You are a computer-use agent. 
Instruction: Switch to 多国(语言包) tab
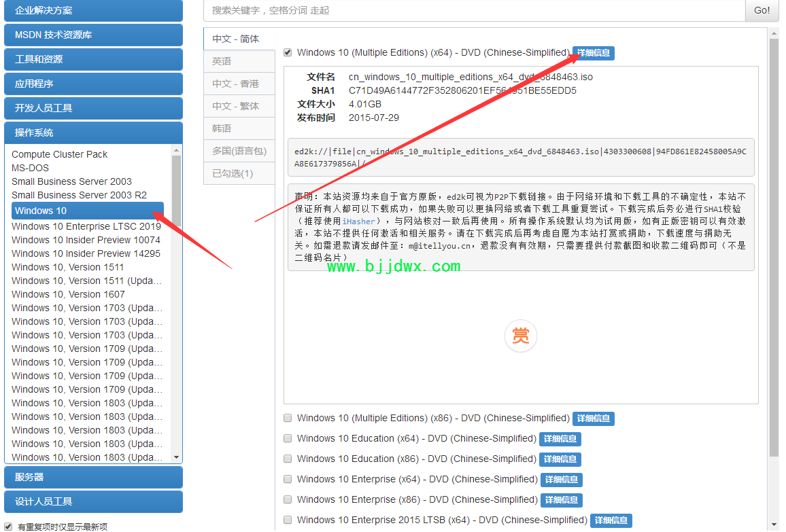tap(239, 151)
